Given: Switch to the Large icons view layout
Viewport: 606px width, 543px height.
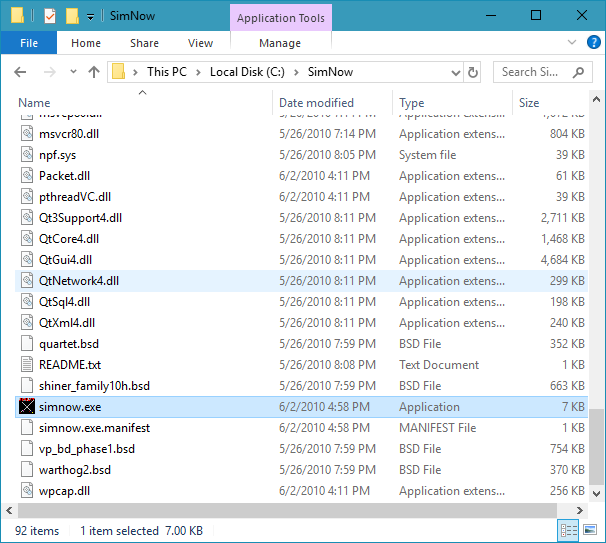Looking at the screenshot, I should (589, 531).
